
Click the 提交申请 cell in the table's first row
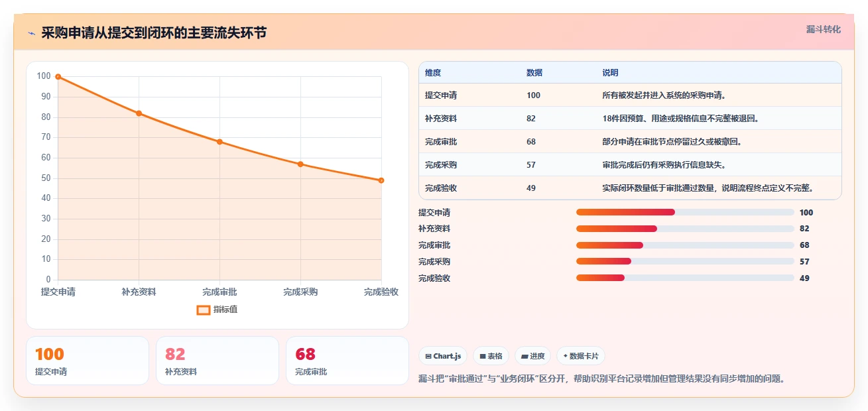[x=441, y=95]
